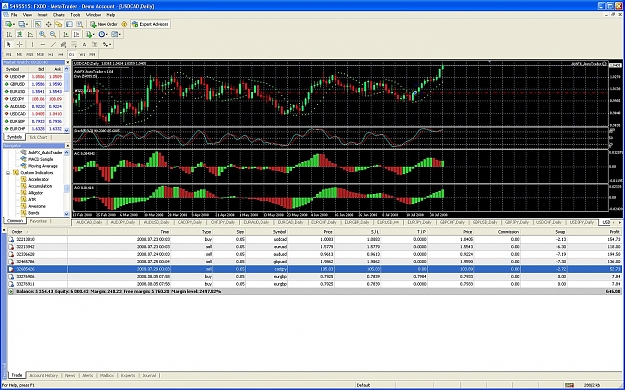Sort trades by Profit column header
The height and width of the screenshot is (390, 625).
click(615, 232)
